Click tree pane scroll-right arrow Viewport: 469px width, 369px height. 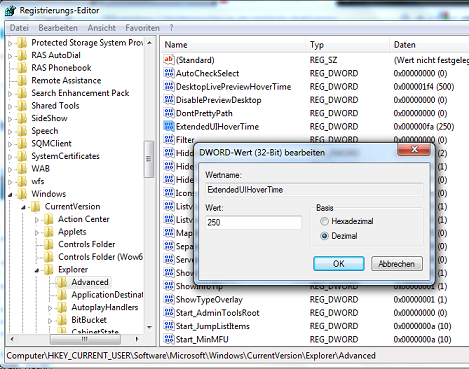point(137,339)
